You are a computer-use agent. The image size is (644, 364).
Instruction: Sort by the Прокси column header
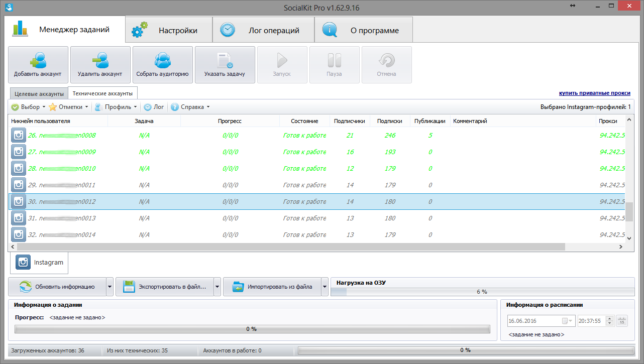[610, 121]
